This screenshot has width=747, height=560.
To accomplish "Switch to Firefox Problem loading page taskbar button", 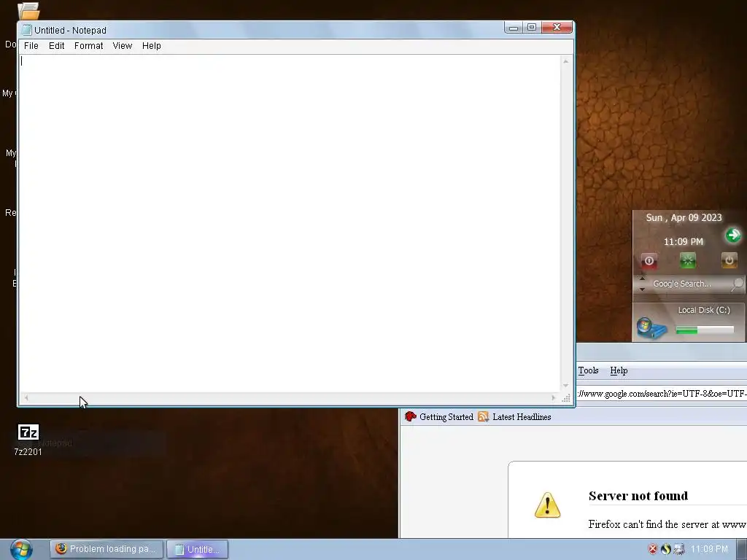I will click(107, 549).
